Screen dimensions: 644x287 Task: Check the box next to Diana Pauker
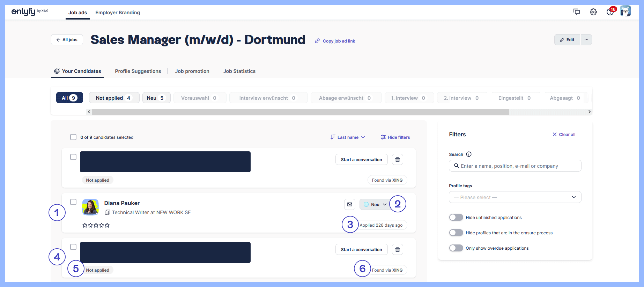point(73,202)
